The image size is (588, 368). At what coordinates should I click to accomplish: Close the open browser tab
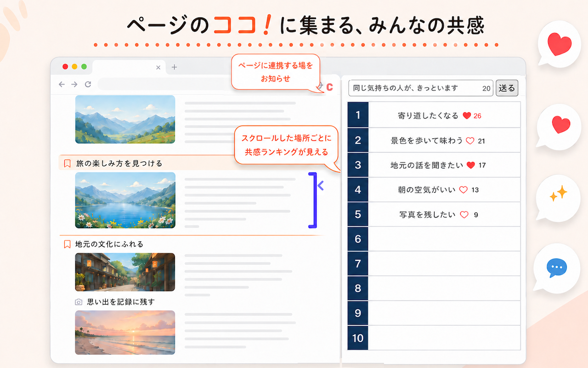click(158, 67)
